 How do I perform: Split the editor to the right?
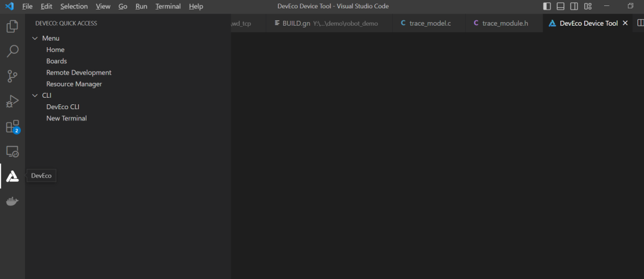(640, 23)
